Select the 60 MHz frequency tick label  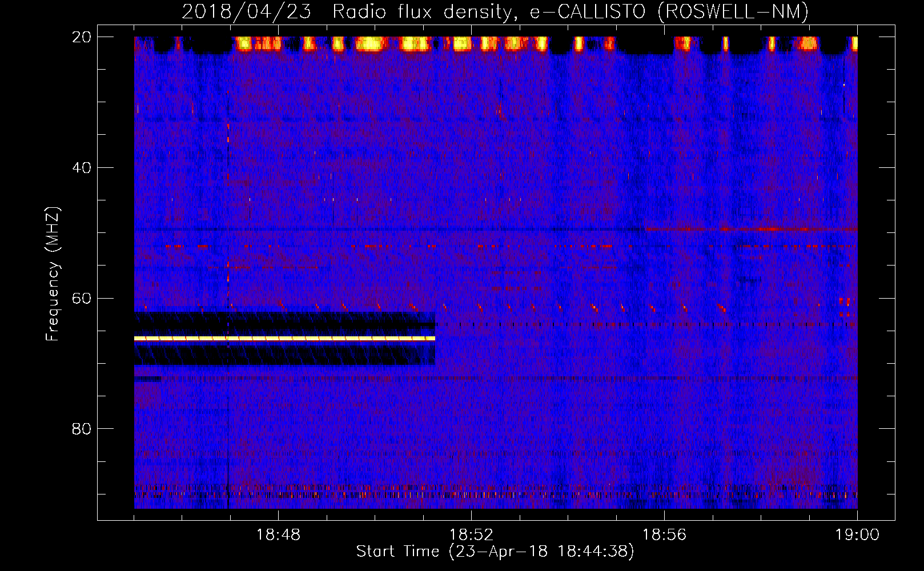coord(82,298)
